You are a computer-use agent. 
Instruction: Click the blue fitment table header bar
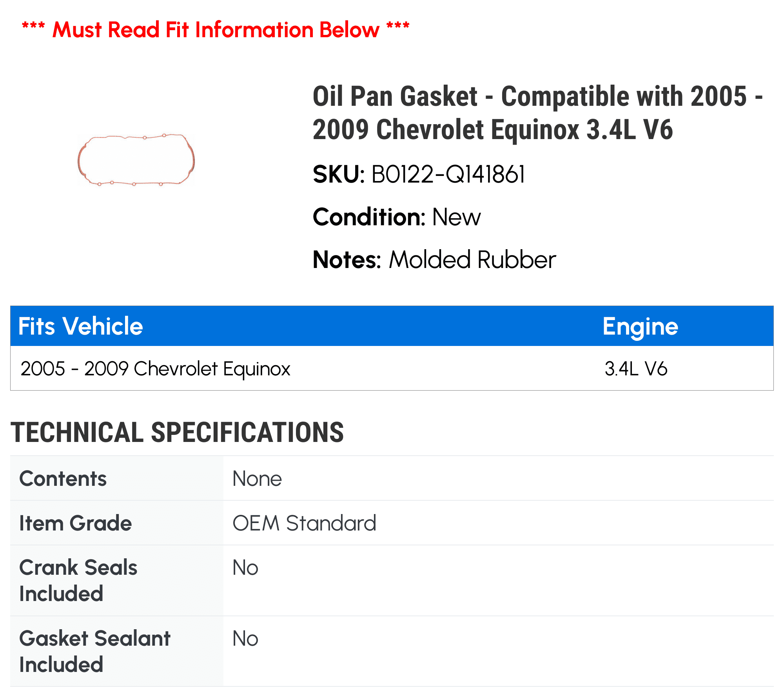tap(392, 326)
